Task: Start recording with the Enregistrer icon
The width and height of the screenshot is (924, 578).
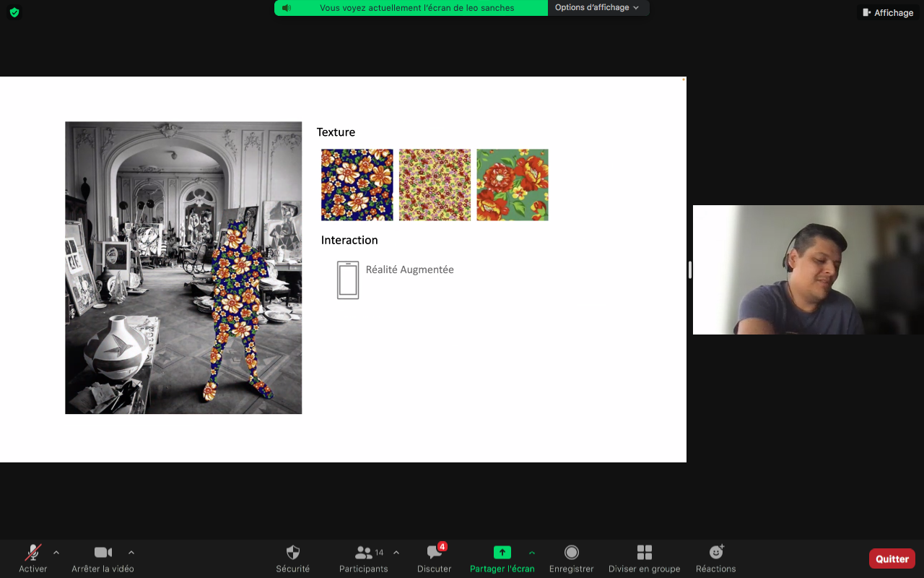Action: click(571, 553)
